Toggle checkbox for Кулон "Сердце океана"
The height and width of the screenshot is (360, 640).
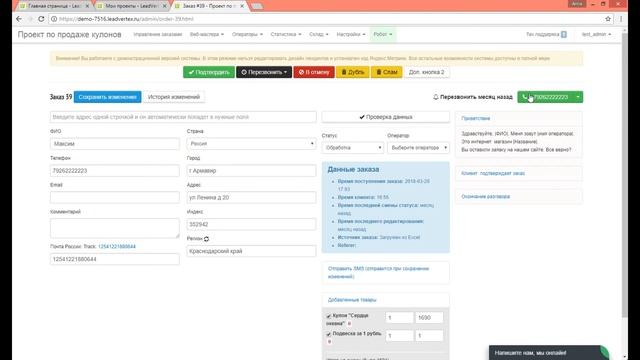[x=329, y=316]
